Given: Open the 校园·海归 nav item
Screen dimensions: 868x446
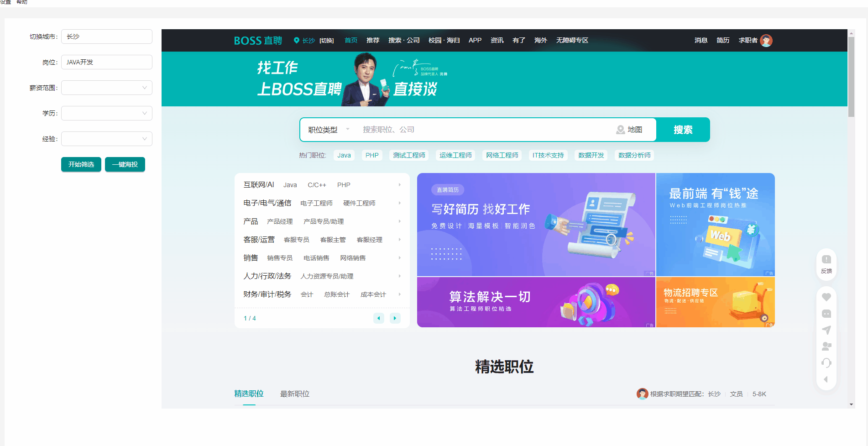Looking at the screenshot, I should coord(444,40).
